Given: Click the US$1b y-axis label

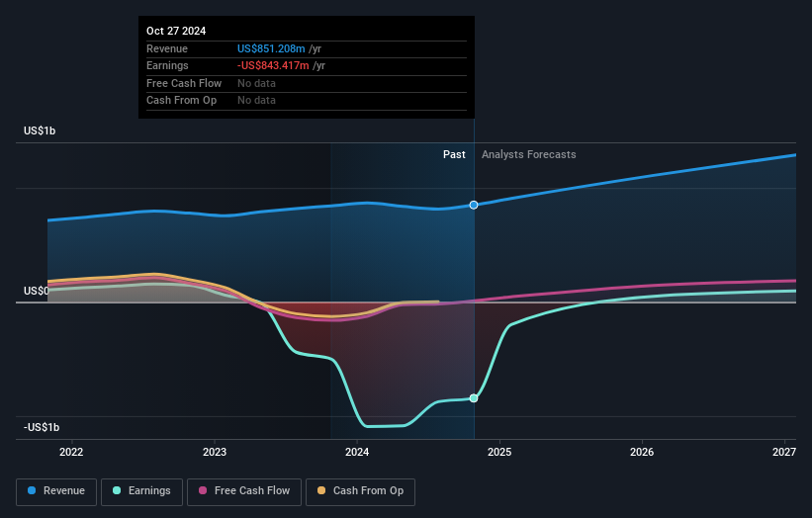Looking at the screenshot, I should pyautogui.click(x=40, y=130).
